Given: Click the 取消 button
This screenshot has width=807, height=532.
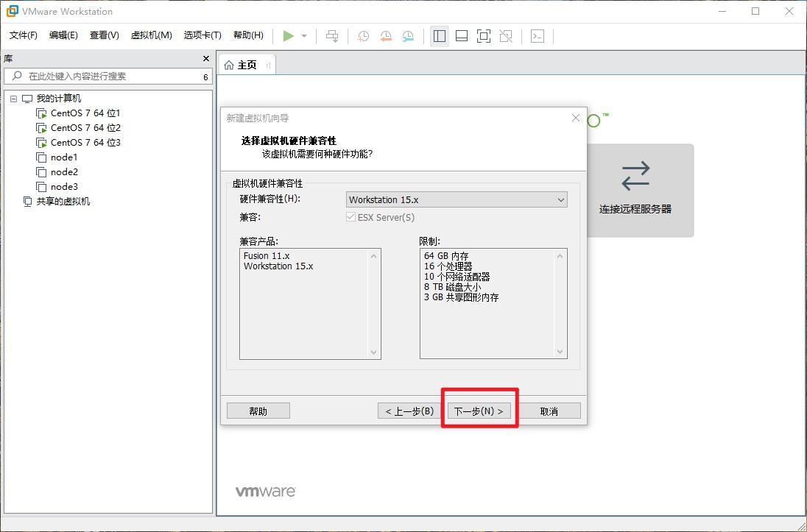Looking at the screenshot, I should point(549,411).
